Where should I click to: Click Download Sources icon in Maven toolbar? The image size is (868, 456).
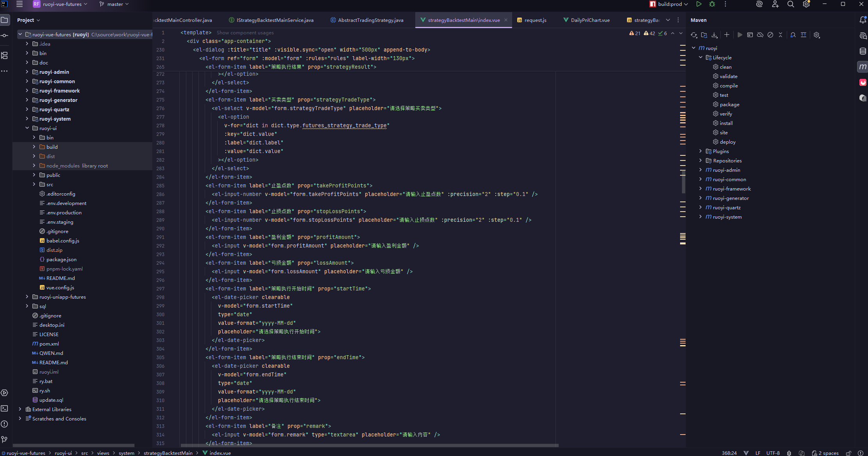[x=714, y=35]
